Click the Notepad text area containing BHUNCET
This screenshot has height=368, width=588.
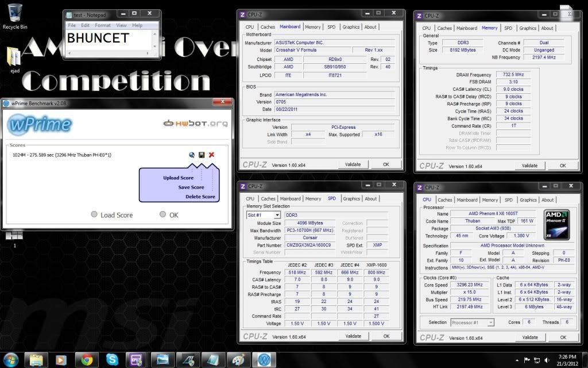(x=109, y=43)
